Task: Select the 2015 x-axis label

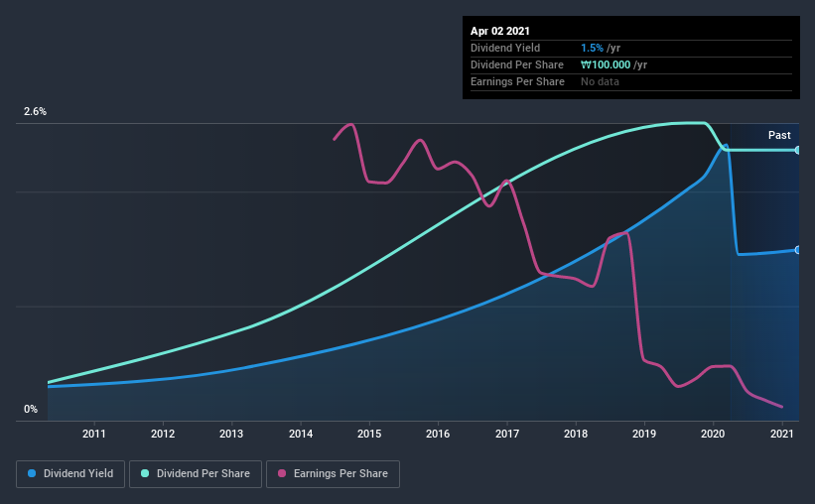Action: tap(369, 434)
